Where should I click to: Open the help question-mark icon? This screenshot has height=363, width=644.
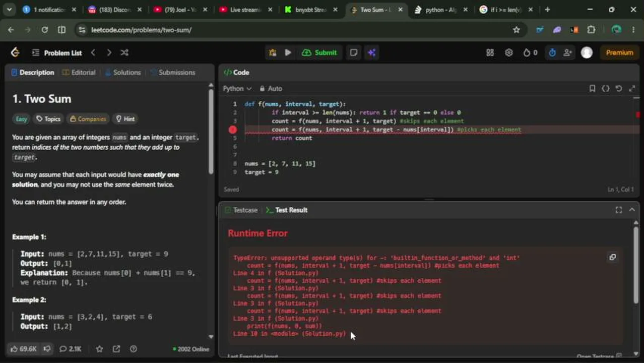tap(133, 348)
